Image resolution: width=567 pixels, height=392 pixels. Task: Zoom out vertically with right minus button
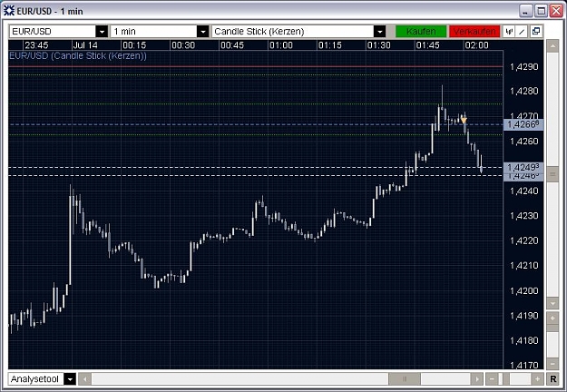(x=552, y=363)
